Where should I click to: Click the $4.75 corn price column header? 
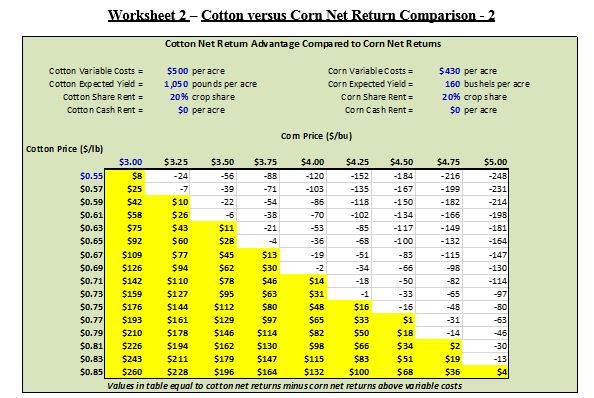tap(448, 162)
